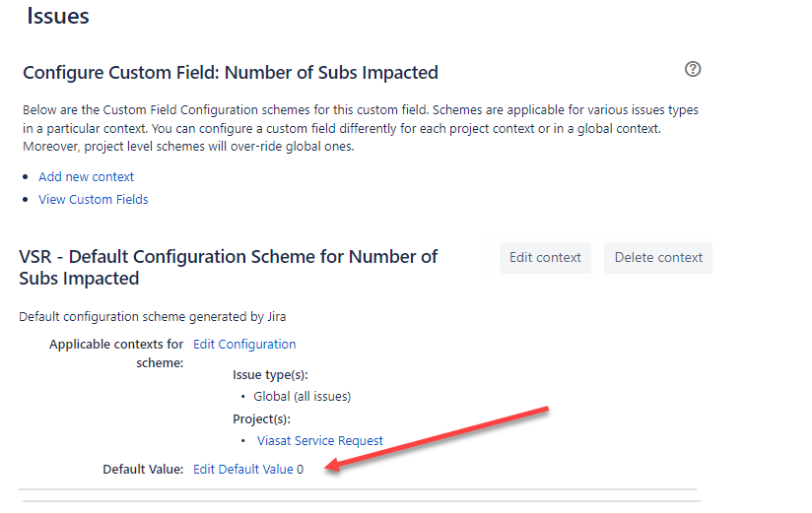Open the View Custom Fields link
Image resolution: width=812 pixels, height=513 pixels.
(94, 199)
